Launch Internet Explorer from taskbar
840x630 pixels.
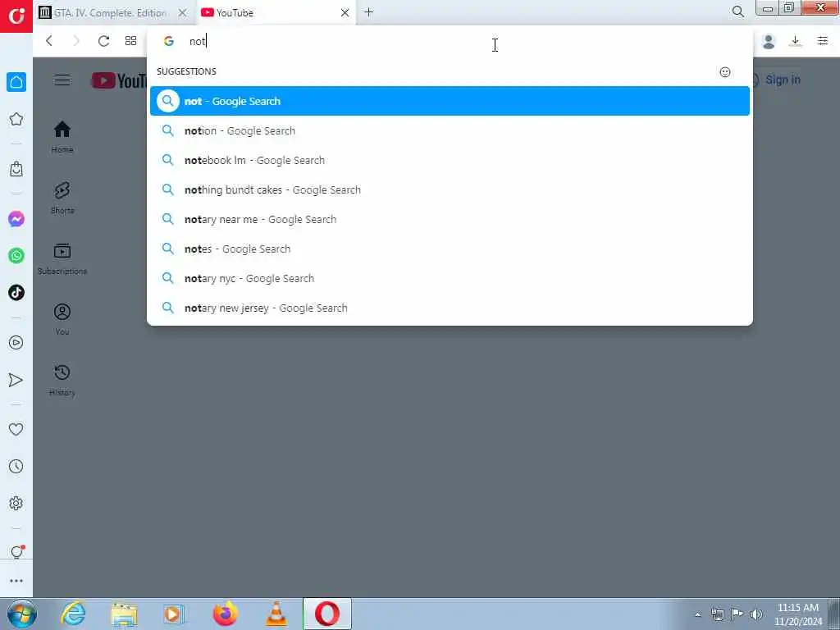[73, 614]
